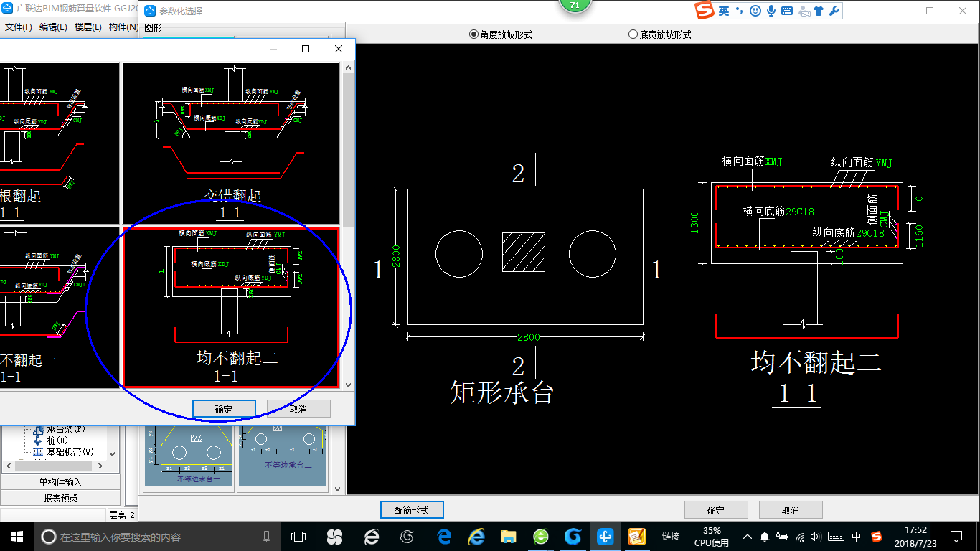The image size is (980, 551).
Task: Click the tree panel's horizontal scroll-right arrow
Action: pyautogui.click(x=101, y=466)
